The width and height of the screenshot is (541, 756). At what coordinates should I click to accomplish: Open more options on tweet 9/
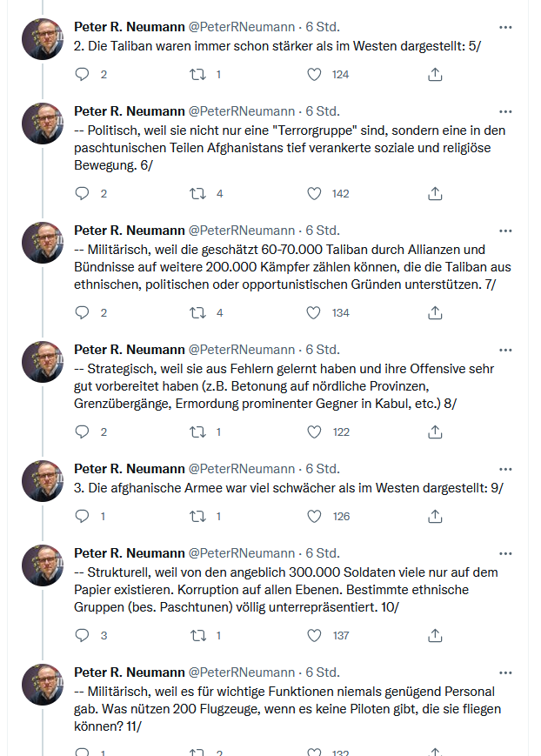(506, 469)
